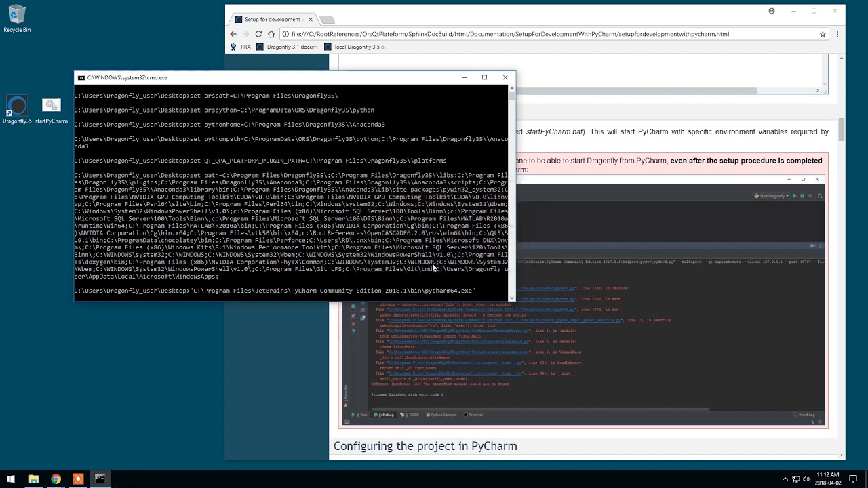This screenshot has width=868, height=488.
Task: Click the 'set pythonhome' command line
Action: [230, 125]
